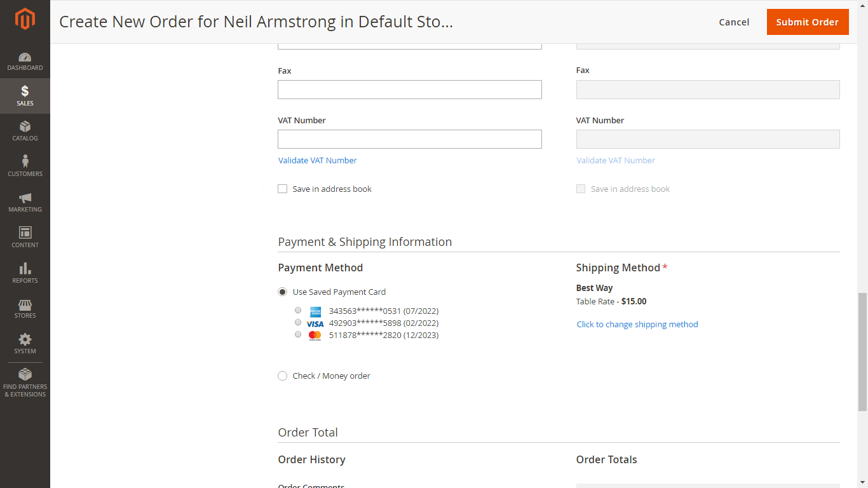Select the card ending 2820 radio button
868x488 pixels.
tap(298, 334)
